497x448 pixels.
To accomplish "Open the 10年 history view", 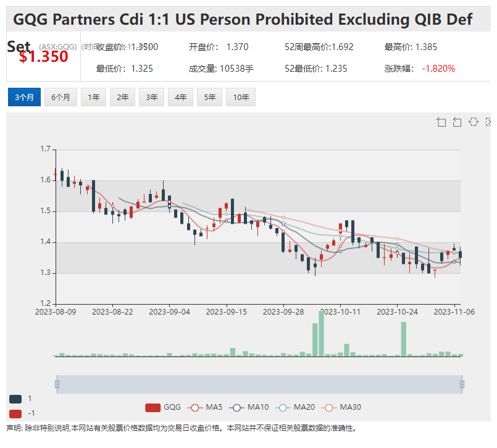I will (241, 98).
